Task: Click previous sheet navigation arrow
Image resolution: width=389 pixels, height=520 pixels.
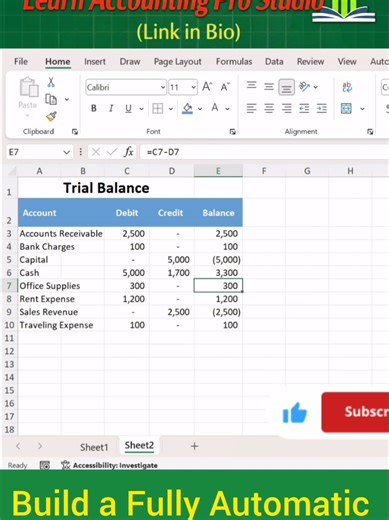Action: [x=18, y=446]
